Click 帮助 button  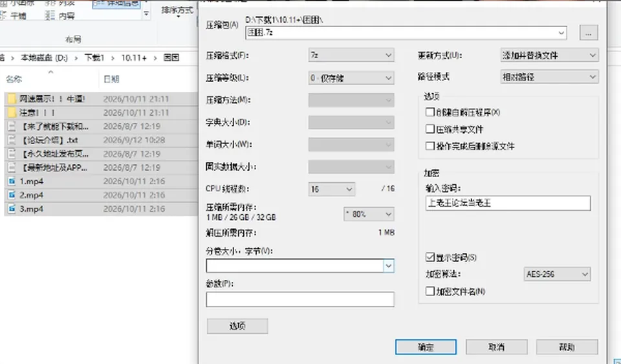click(567, 347)
